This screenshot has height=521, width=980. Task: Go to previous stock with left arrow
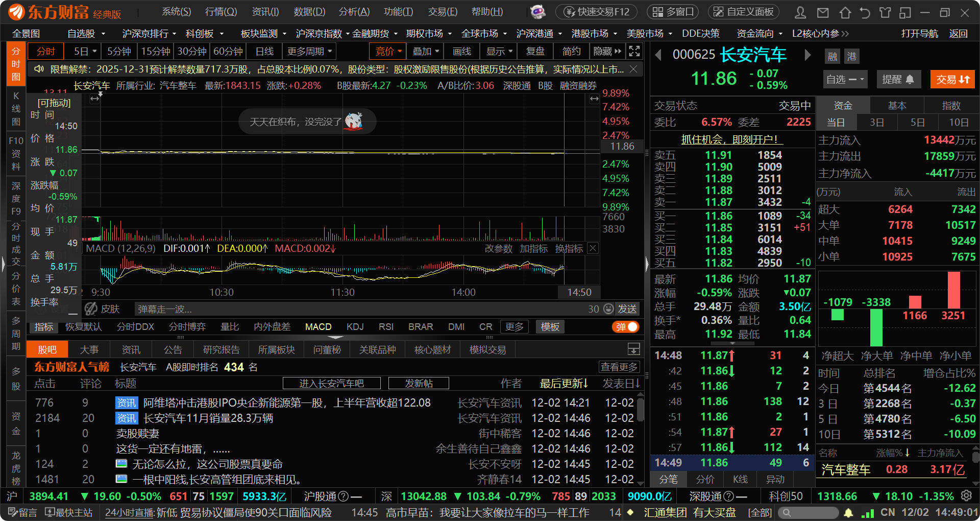coord(658,55)
